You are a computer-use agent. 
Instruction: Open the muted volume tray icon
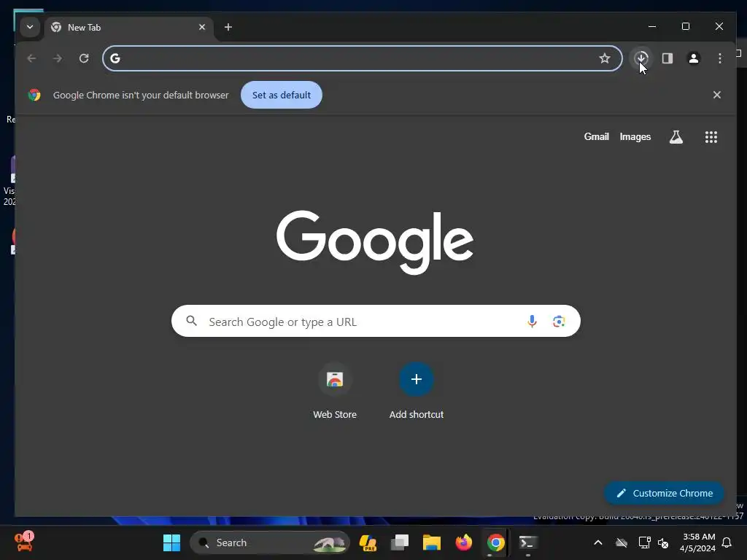pos(662,542)
